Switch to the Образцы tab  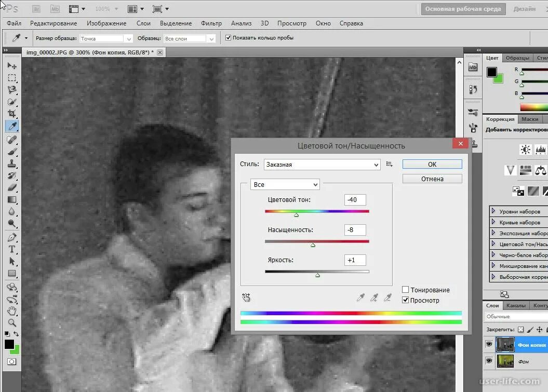coord(517,58)
